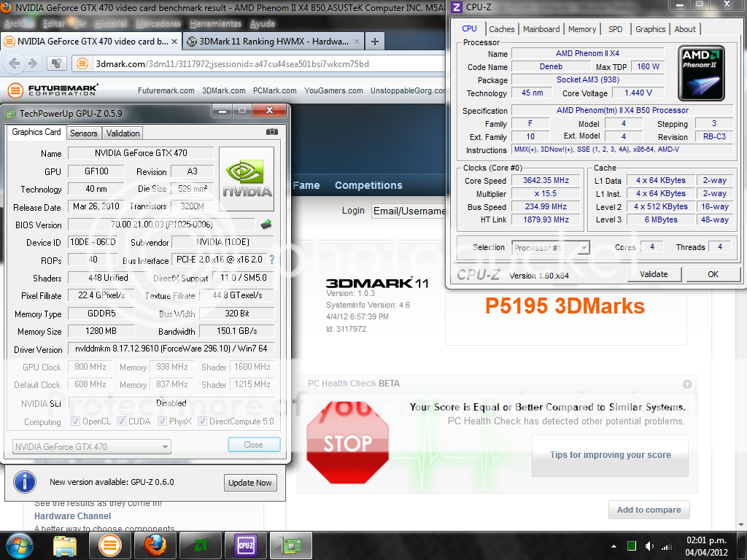This screenshot has height=560, width=747.
Task: Switch to the Validation tab in GPU-Z
Action: [123, 133]
